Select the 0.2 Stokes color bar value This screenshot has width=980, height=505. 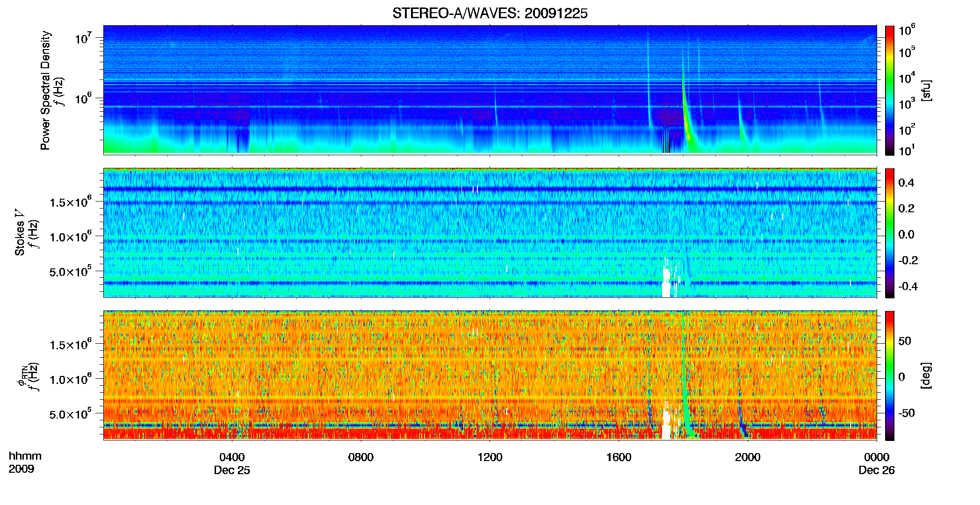906,208
